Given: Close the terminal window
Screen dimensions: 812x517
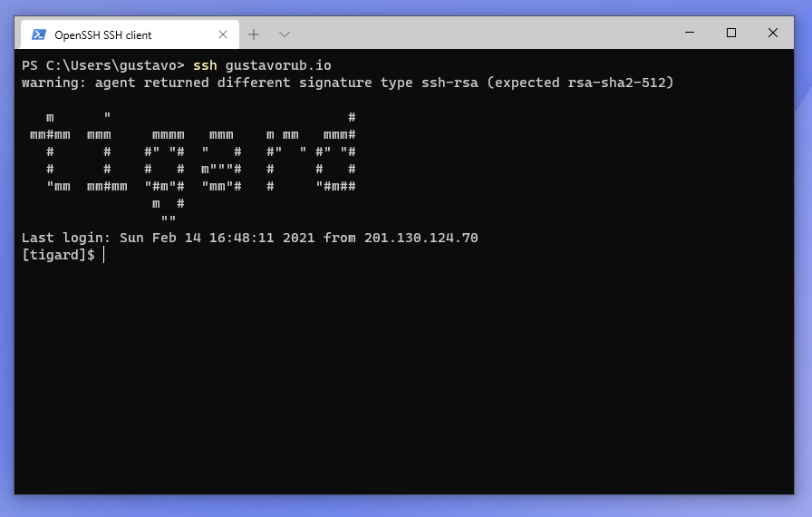Looking at the screenshot, I should tap(773, 33).
